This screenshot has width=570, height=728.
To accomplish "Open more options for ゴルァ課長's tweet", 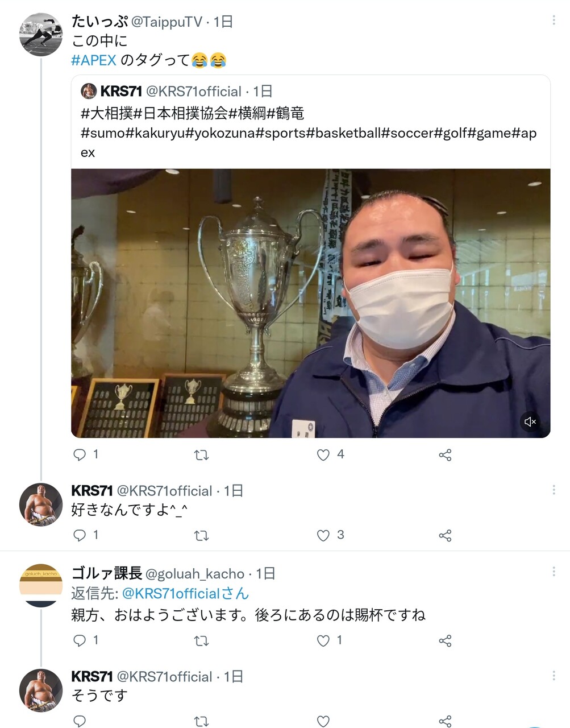I will point(554,572).
